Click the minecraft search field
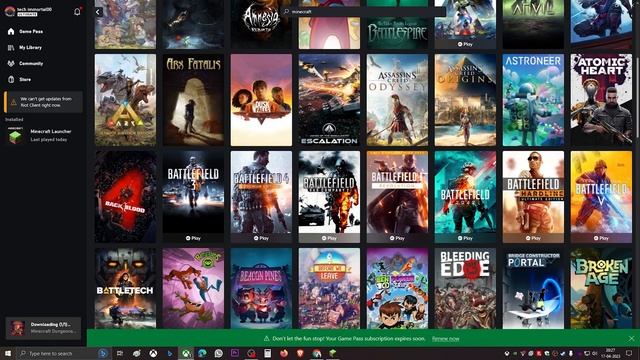The height and width of the screenshot is (360, 640). [x=363, y=12]
